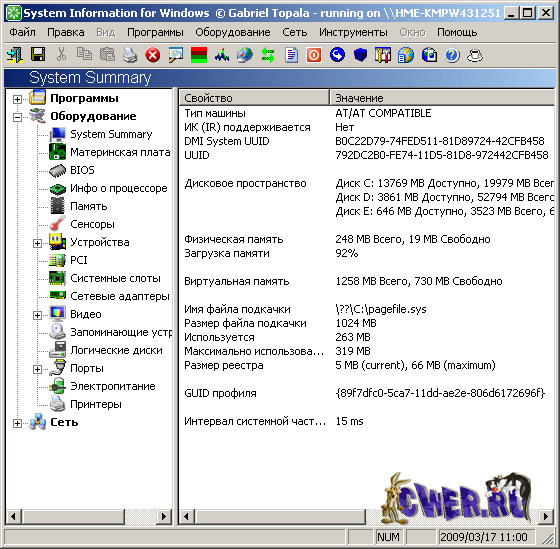Click the Свойство column header

point(254,98)
